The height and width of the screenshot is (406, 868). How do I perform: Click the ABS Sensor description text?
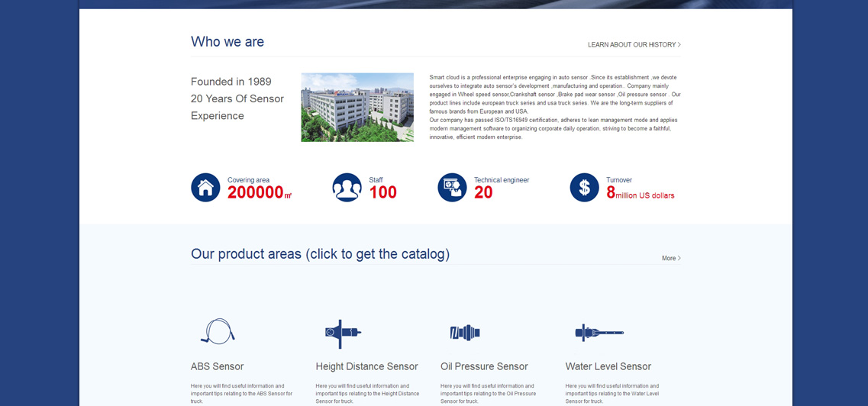click(x=242, y=393)
